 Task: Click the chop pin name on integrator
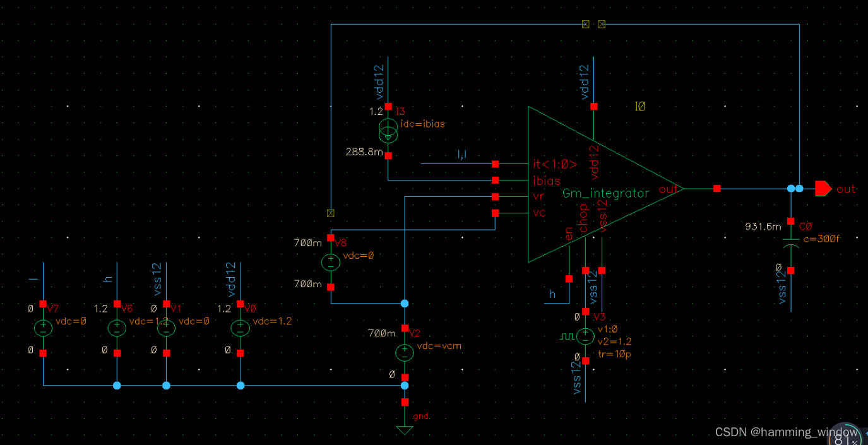click(584, 218)
